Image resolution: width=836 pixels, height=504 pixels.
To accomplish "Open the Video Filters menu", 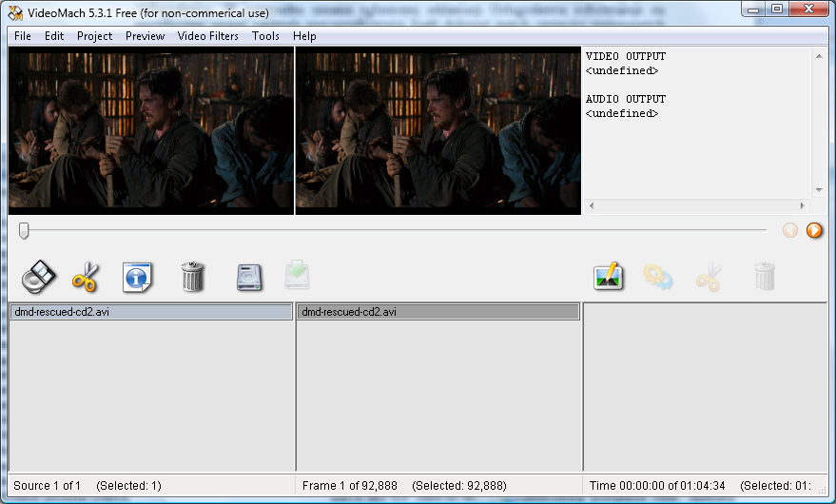I will coord(208,36).
